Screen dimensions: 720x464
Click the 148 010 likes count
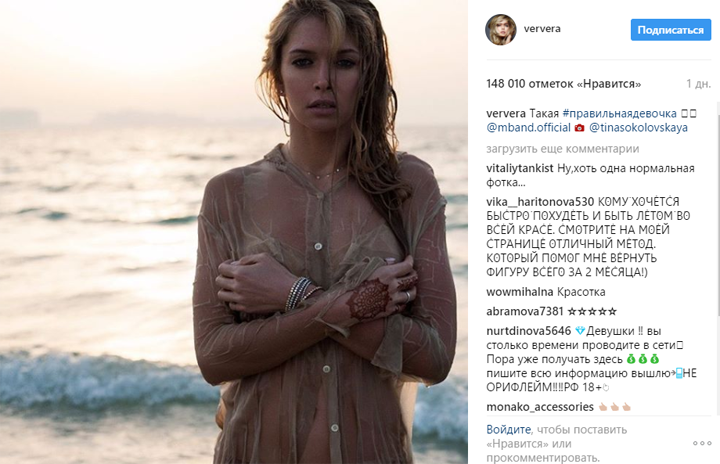(x=563, y=84)
